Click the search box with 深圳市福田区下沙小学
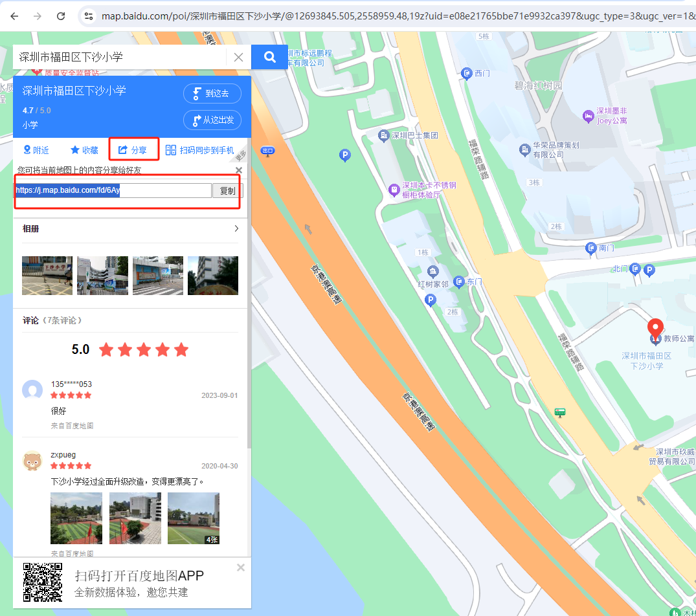This screenshot has width=696, height=616. pos(120,57)
